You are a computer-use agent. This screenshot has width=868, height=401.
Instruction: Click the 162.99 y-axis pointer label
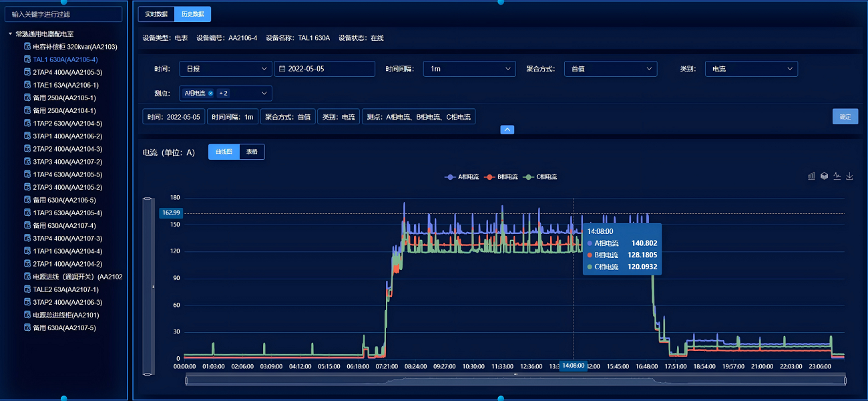[x=171, y=213]
